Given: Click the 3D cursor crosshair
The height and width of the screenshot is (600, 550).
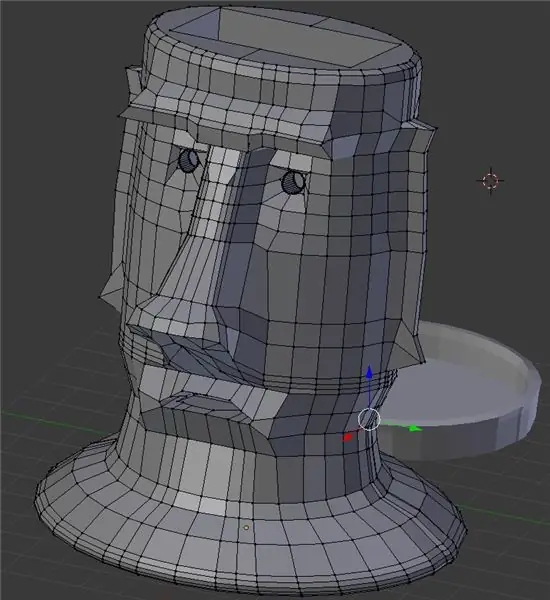Looking at the screenshot, I should [490, 181].
